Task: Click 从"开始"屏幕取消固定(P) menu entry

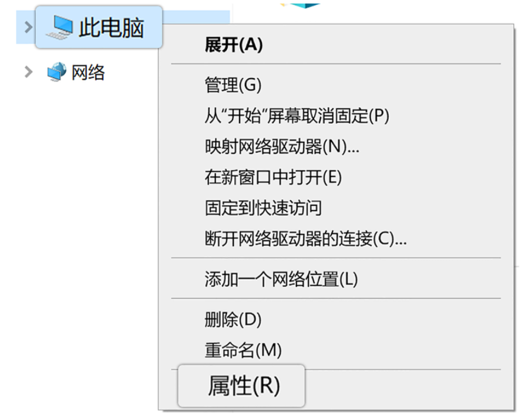Action: point(297,116)
